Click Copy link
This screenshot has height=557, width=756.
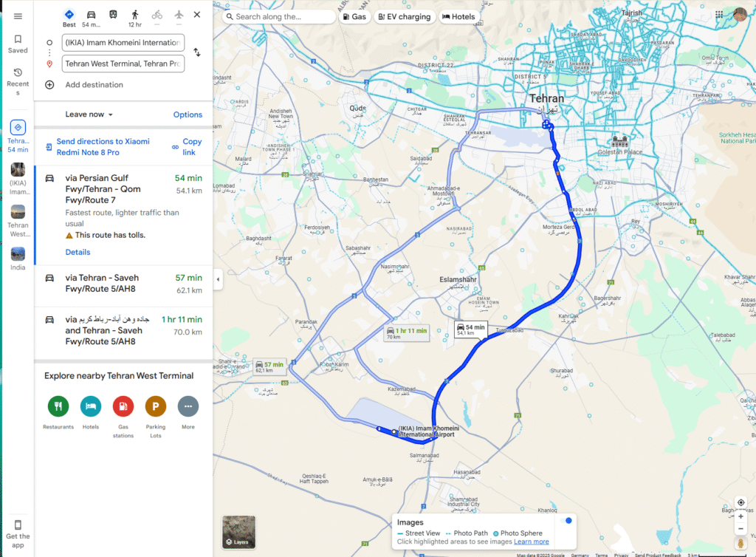click(187, 146)
